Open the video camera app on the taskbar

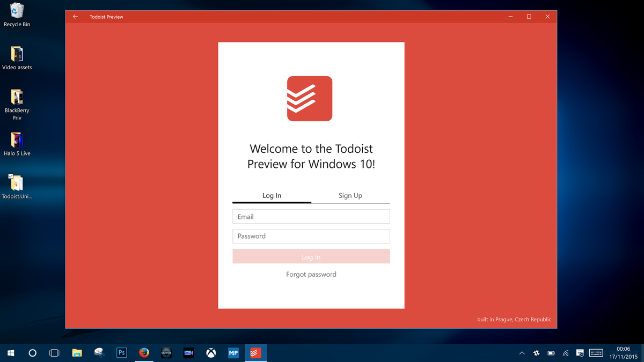point(188,353)
